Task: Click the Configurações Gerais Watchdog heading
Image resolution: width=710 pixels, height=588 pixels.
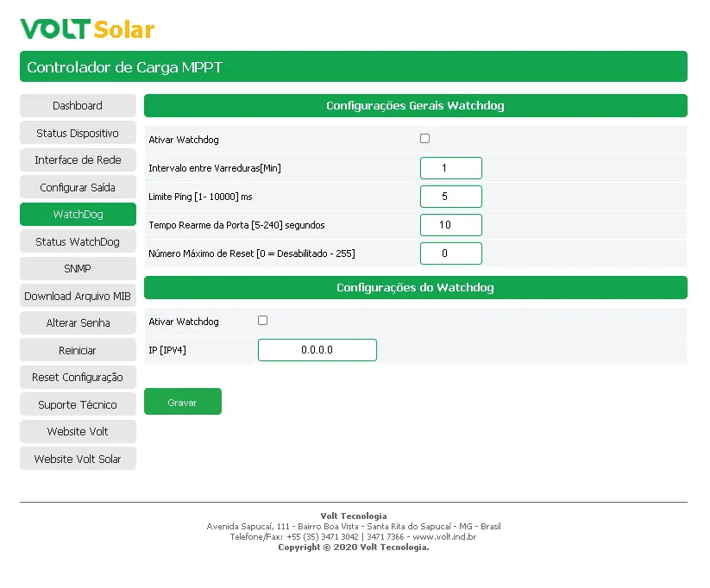Action: tap(416, 105)
